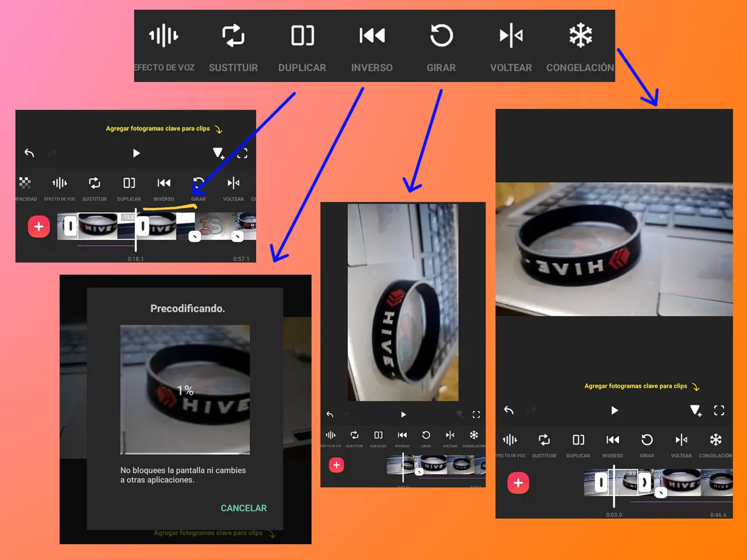This screenshot has width=747, height=560.
Task: Tap Congelación in the enlarged toolbar strip
Action: point(580,47)
